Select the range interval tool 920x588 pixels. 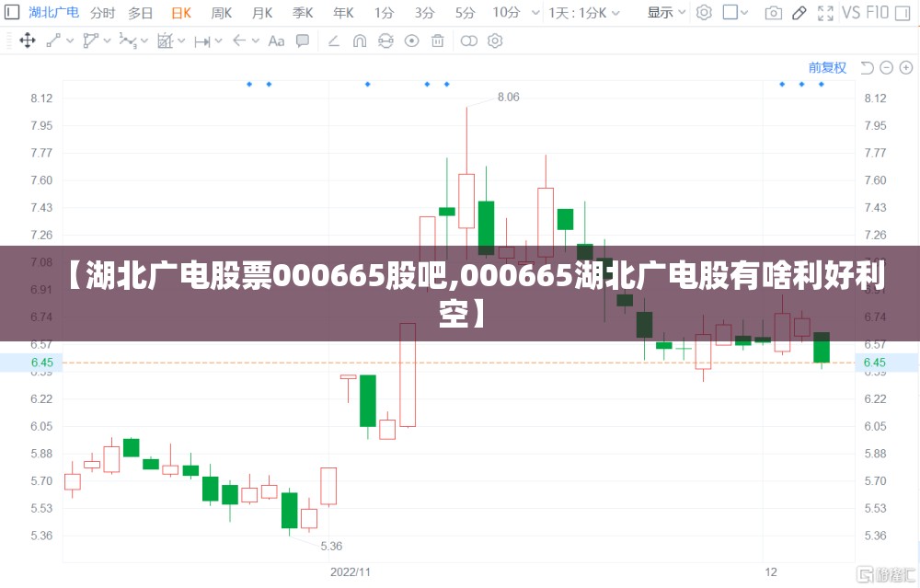tap(202, 41)
